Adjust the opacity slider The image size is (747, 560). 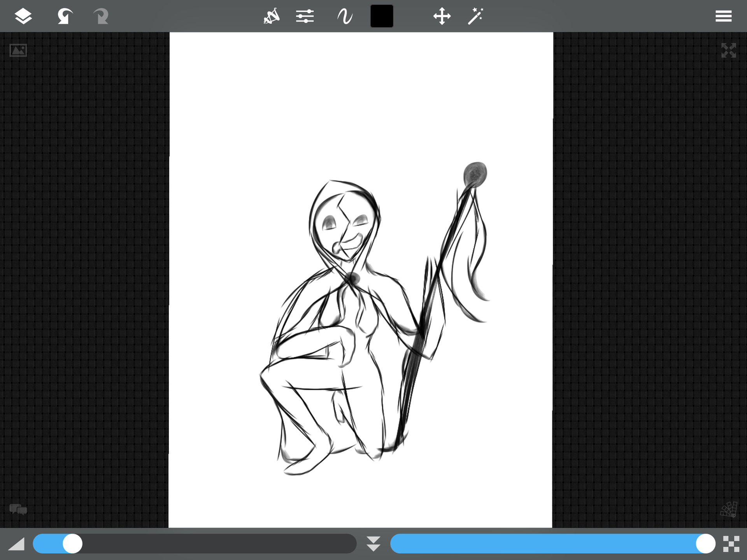tap(553, 544)
